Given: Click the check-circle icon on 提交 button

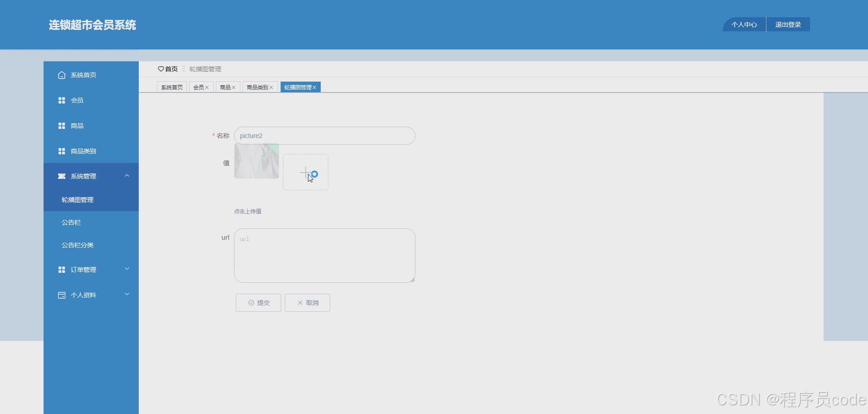Looking at the screenshot, I should pyautogui.click(x=251, y=303).
